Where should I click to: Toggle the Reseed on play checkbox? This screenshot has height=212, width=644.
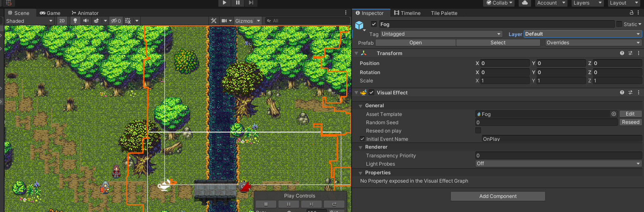(478, 130)
